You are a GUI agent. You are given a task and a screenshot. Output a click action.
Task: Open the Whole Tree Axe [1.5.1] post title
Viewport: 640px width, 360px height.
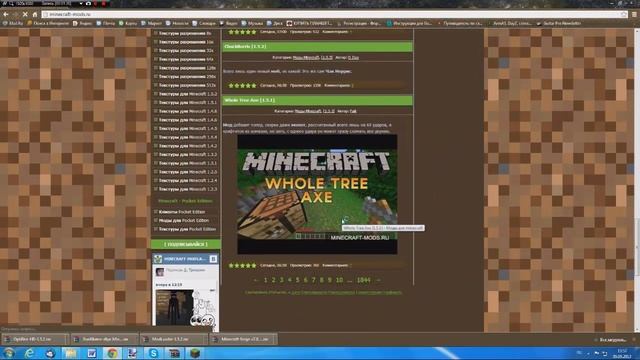249,100
